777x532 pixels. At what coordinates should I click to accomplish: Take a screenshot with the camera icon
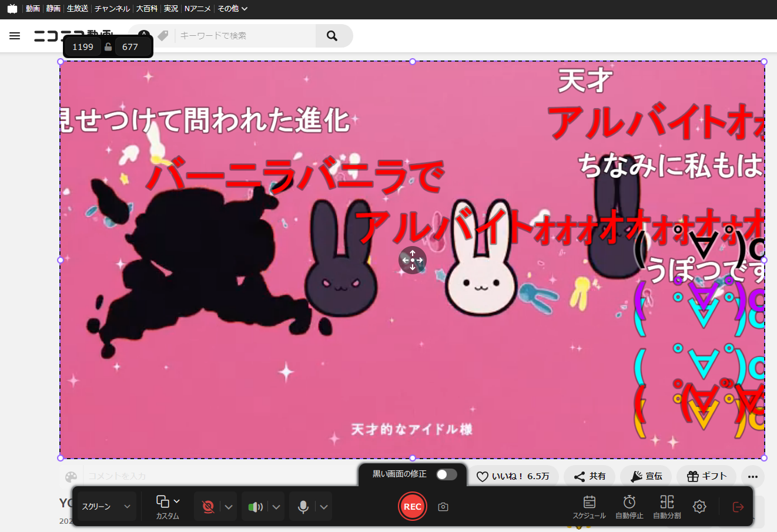(443, 507)
